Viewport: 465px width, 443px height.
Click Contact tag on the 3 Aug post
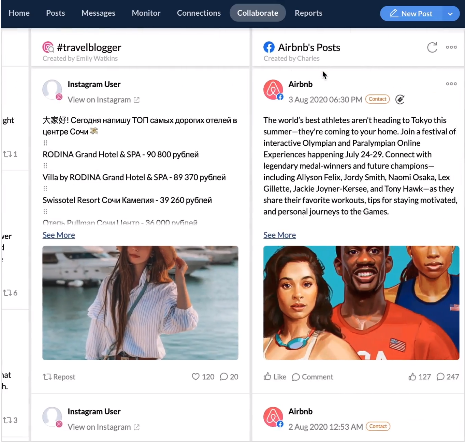pyautogui.click(x=377, y=99)
